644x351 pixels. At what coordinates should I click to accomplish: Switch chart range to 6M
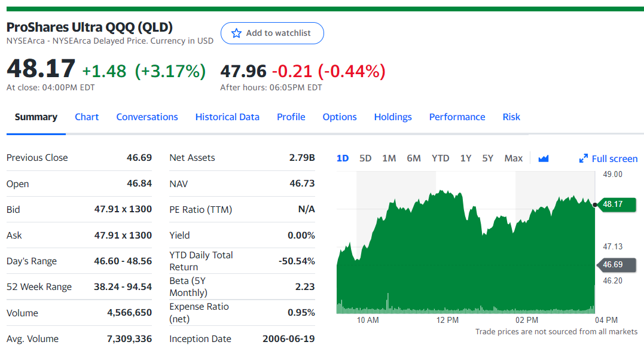point(414,158)
